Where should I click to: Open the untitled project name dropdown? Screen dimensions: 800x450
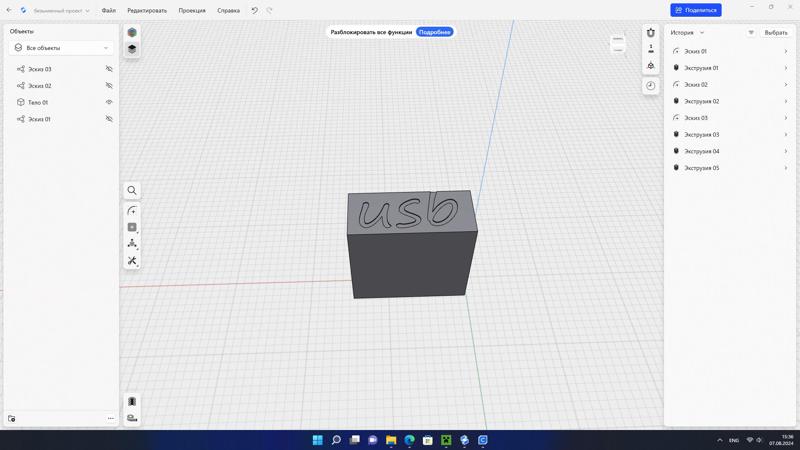[61, 11]
